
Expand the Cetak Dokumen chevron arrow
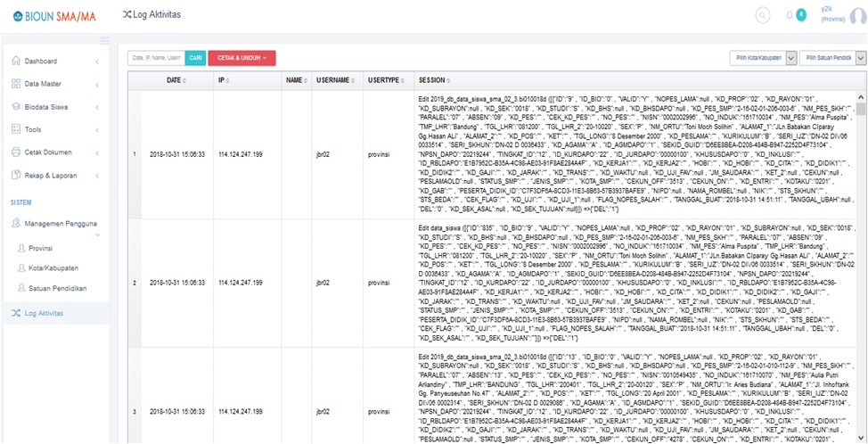point(97,152)
